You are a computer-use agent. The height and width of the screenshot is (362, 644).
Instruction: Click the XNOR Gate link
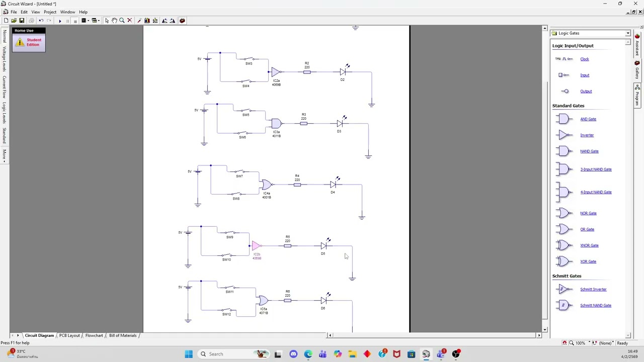pyautogui.click(x=589, y=245)
